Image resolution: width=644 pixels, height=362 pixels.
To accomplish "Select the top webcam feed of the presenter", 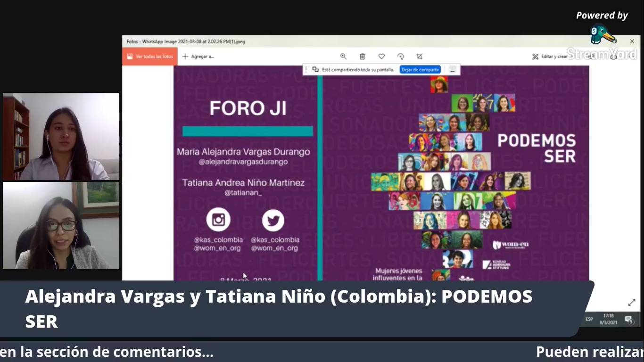I will point(61,137).
